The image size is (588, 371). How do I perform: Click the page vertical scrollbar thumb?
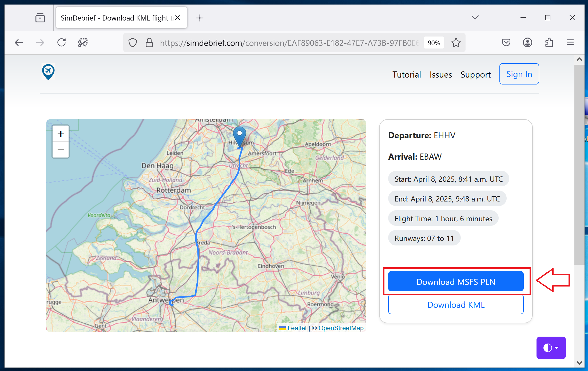click(579, 165)
